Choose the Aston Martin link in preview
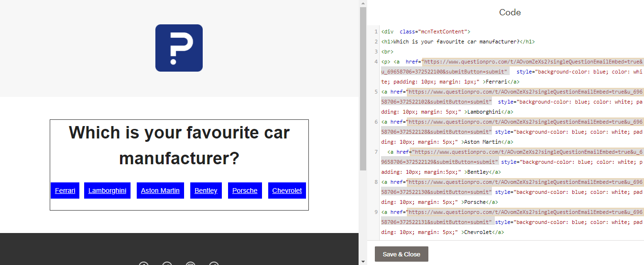 coord(160,191)
